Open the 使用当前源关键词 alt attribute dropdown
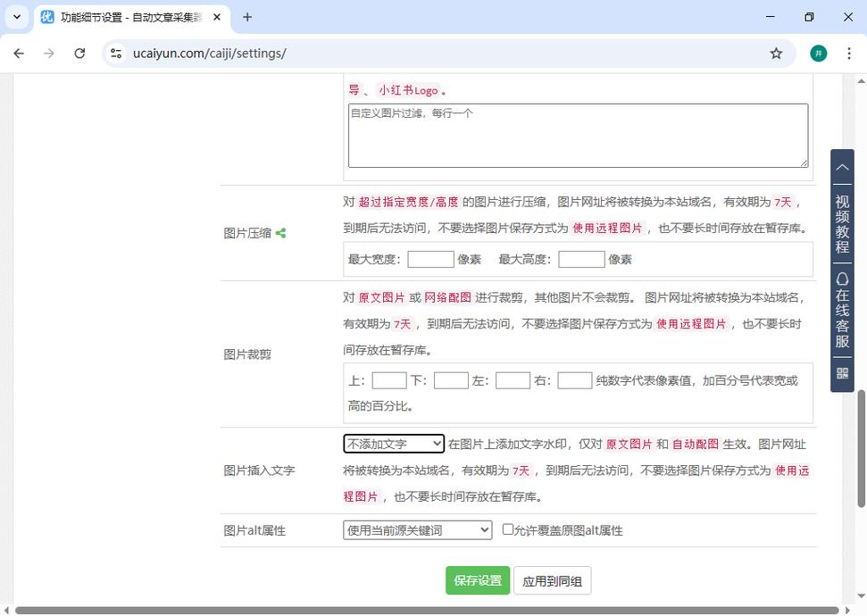867x616 pixels. 417,529
